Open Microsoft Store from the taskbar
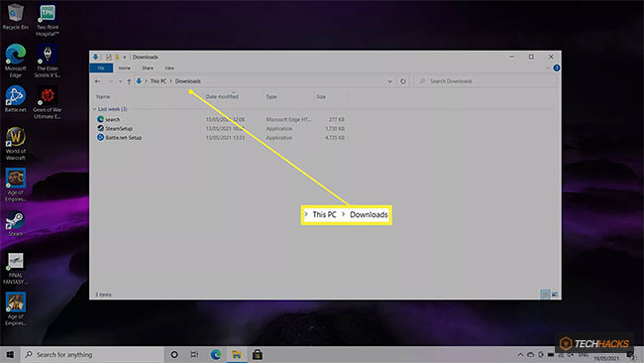Image resolution: width=644 pixels, height=363 pixels. [x=258, y=354]
